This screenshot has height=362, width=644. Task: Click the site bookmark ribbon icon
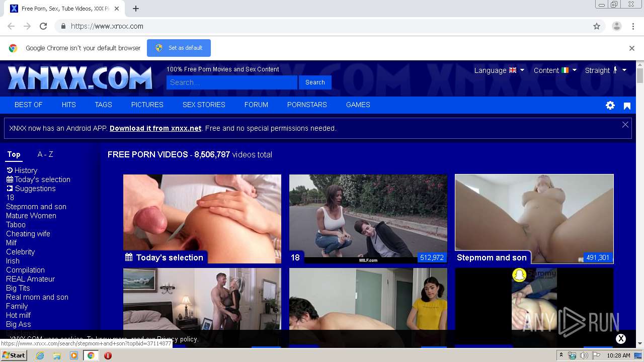coord(627,106)
